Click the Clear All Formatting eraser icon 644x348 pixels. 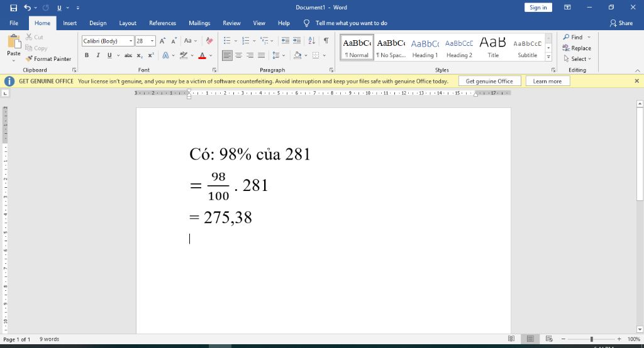[x=209, y=41]
